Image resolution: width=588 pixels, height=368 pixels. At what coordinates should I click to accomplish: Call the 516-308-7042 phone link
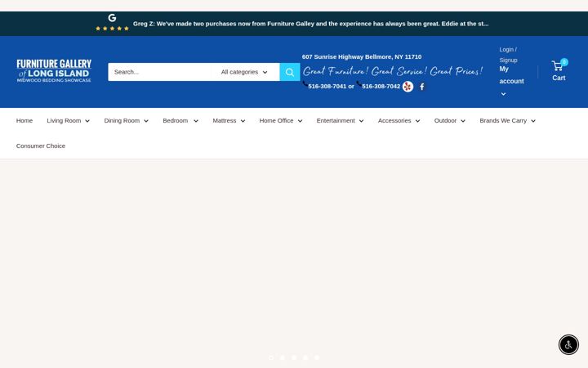pos(381,87)
